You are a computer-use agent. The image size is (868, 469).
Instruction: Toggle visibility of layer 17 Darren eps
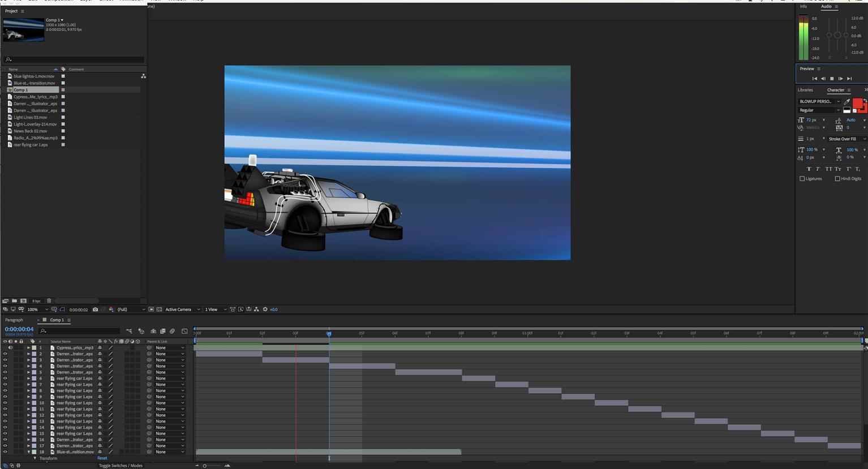tap(5, 446)
